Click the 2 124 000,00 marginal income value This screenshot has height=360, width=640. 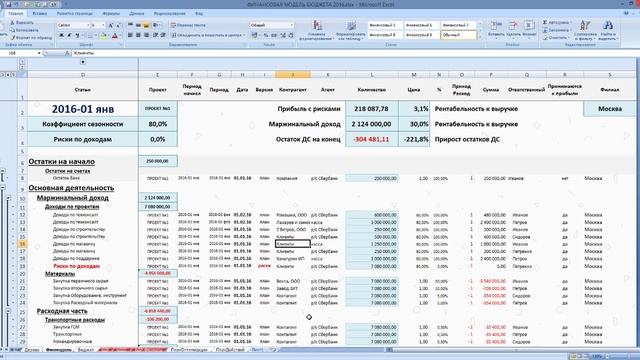tap(371, 124)
